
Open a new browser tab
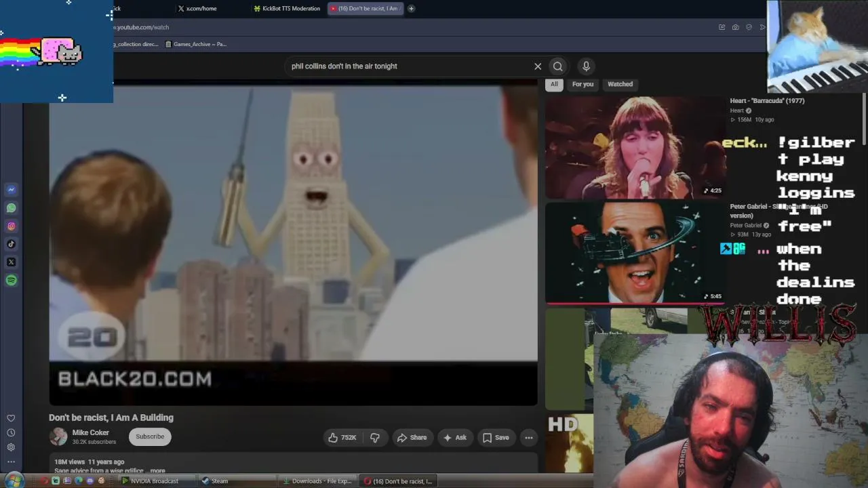[x=411, y=9]
